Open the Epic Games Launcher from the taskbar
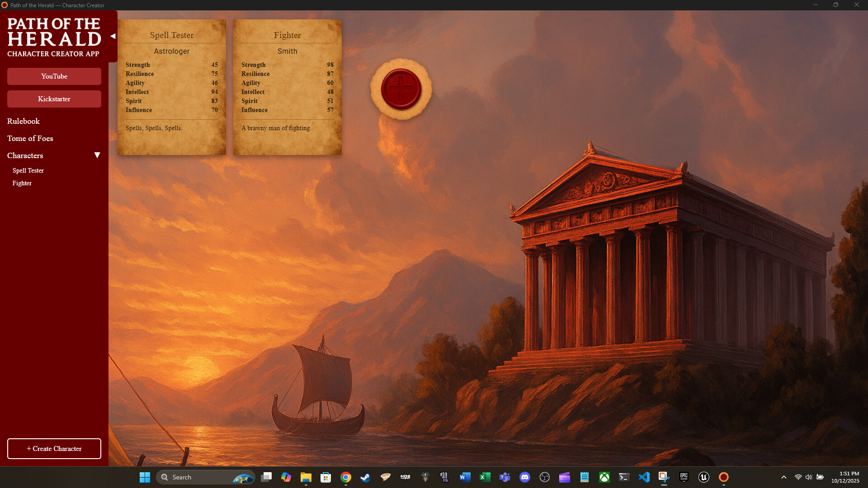868x488 pixels. (684, 477)
